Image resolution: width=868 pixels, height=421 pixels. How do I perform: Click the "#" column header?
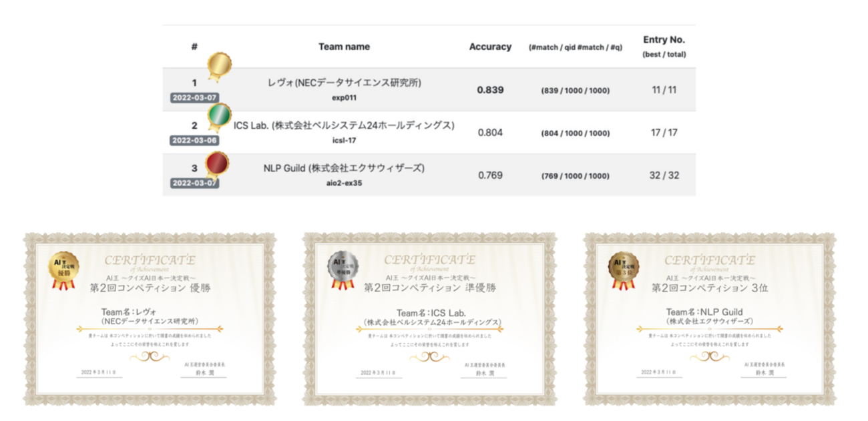194,47
